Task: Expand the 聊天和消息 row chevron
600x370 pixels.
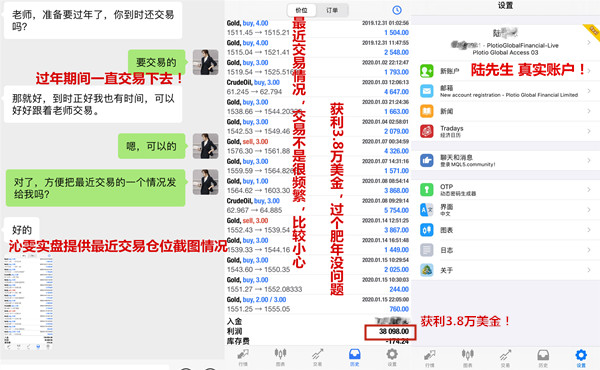Action: 589,160
